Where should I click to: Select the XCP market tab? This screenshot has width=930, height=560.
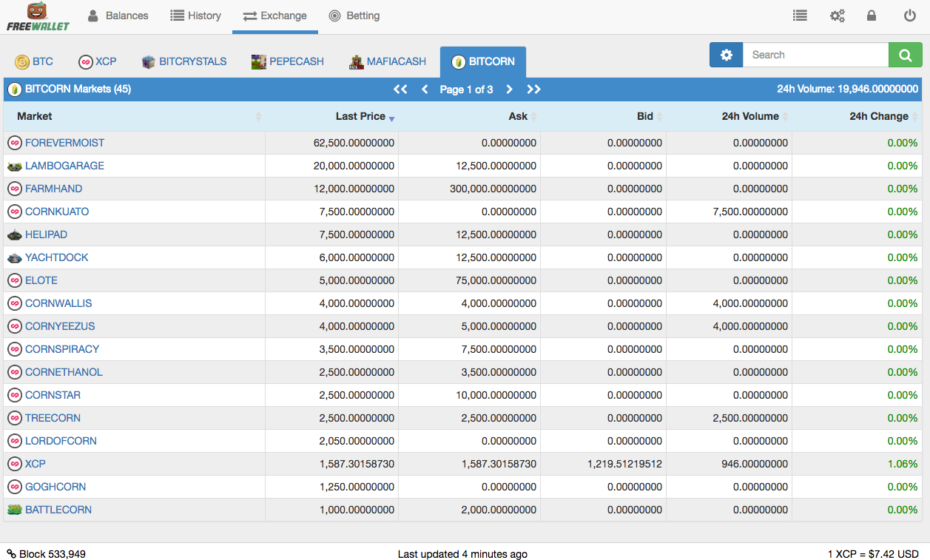(98, 61)
